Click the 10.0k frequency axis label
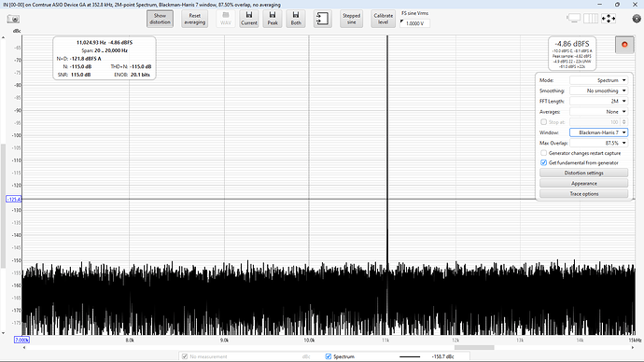This screenshot has width=644, height=362. point(309,341)
